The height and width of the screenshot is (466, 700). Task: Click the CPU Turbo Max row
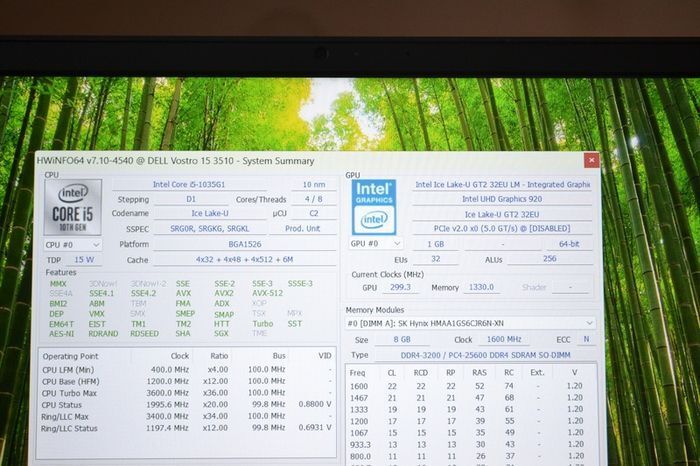187,393
